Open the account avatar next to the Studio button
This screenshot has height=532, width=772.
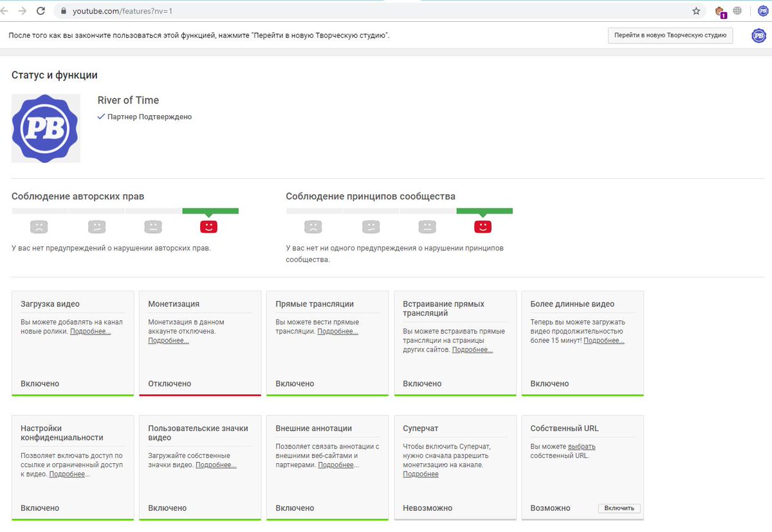point(758,35)
